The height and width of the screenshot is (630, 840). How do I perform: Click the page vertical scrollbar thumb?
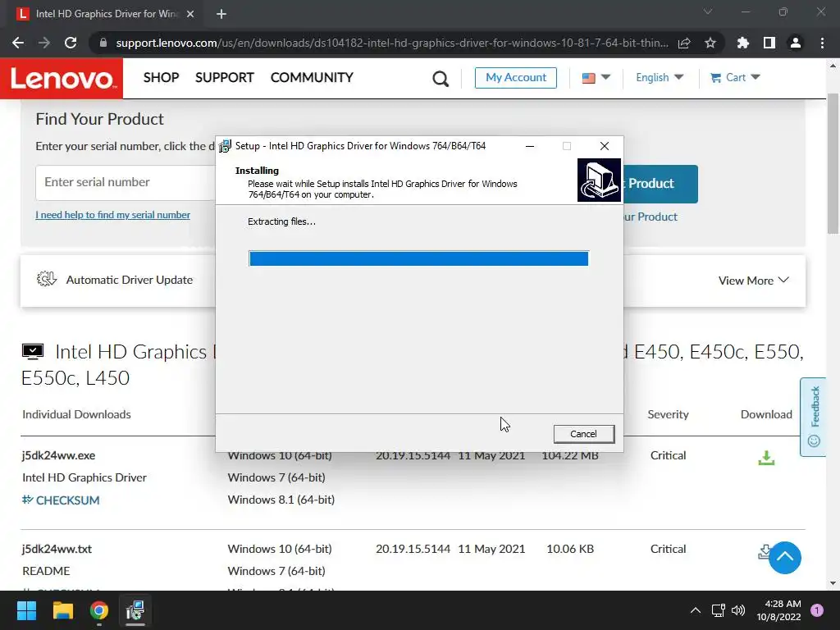pyautogui.click(x=833, y=164)
